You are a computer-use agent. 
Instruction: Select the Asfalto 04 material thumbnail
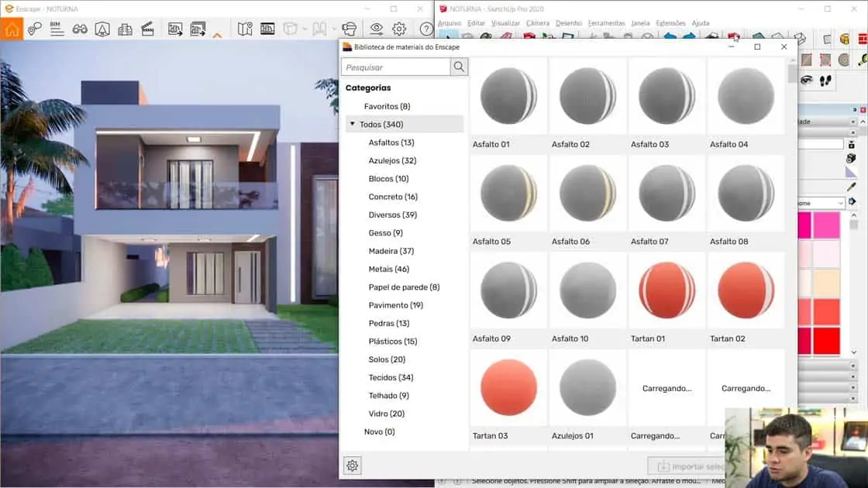(746, 96)
